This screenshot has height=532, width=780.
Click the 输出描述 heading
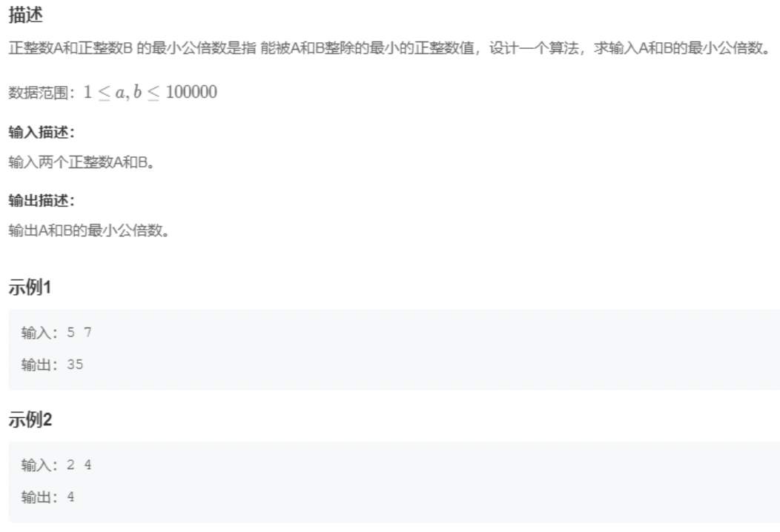pyautogui.click(x=42, y=200)
